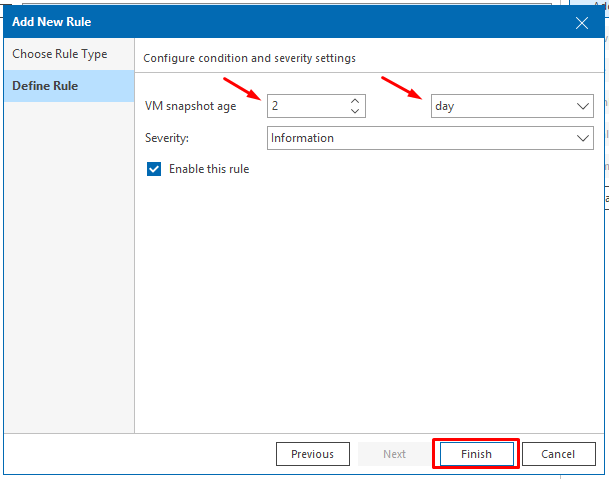Click the 'Severity:' label

(x=167, y=138)
